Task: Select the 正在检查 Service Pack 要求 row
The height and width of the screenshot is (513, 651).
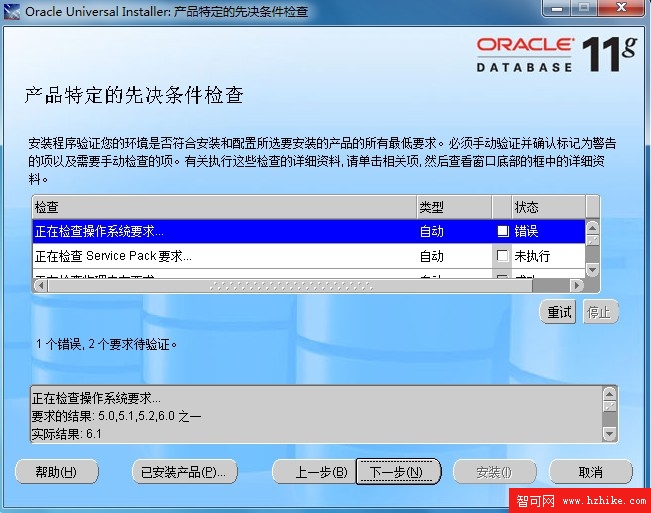Action: 308,256
